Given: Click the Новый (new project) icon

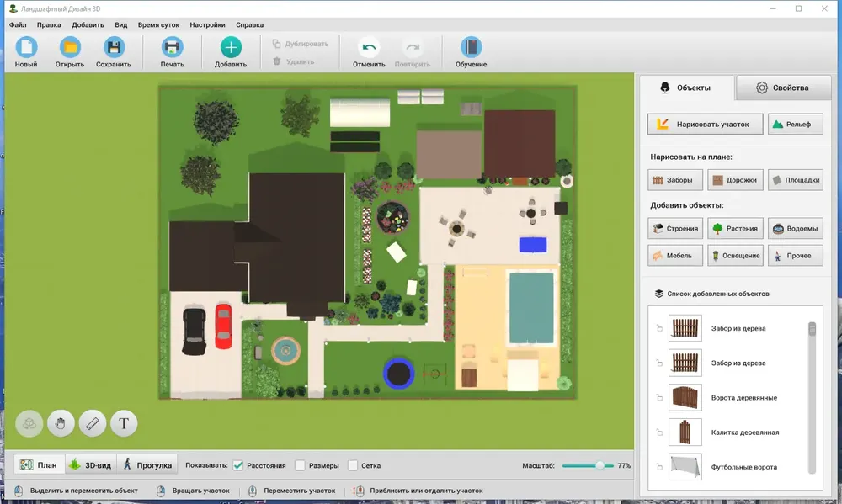Looking at the screenshot, I should [26, 47].
